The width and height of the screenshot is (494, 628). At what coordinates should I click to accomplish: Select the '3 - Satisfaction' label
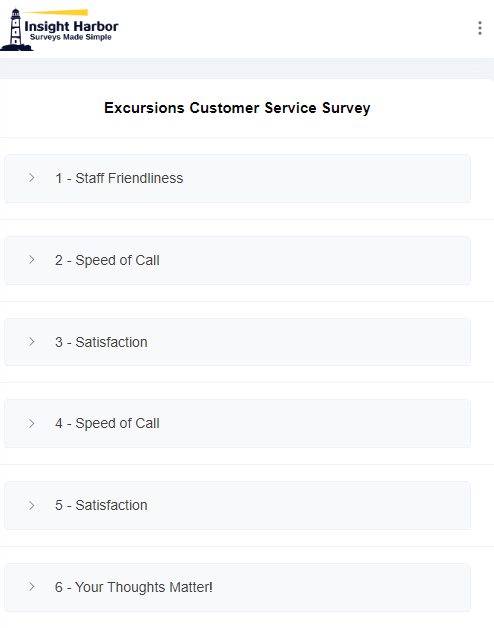pyautogui.click(x=101, y=342)
